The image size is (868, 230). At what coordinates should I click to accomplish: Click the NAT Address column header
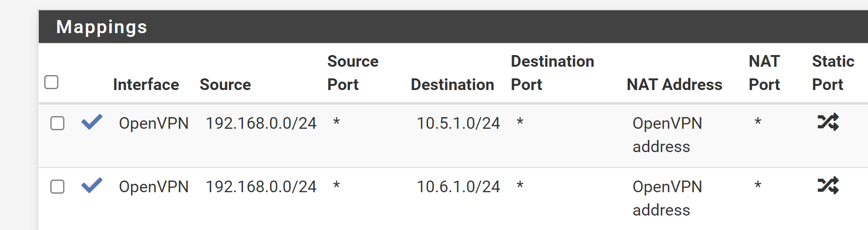click(674, 84)
